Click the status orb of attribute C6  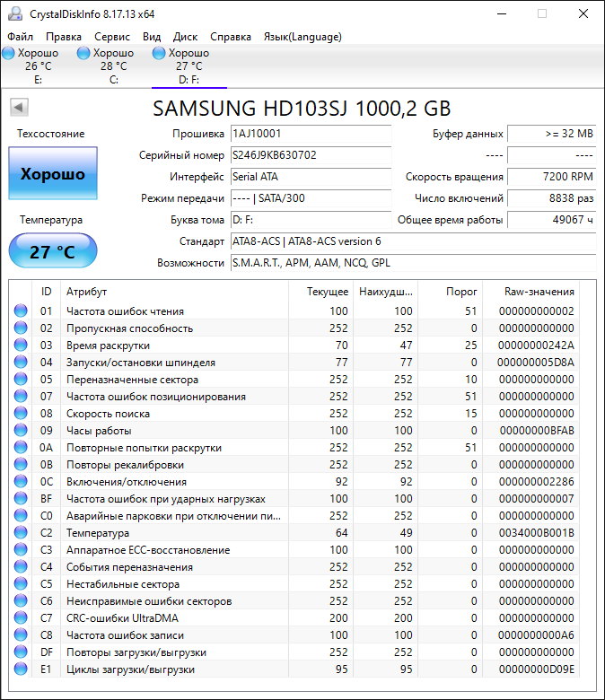(21, 601)
